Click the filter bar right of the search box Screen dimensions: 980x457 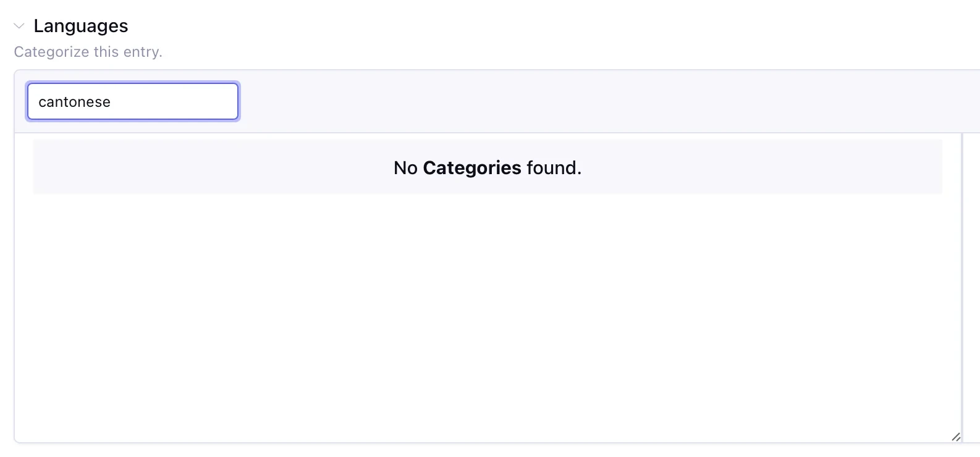[x=609, y=101]
